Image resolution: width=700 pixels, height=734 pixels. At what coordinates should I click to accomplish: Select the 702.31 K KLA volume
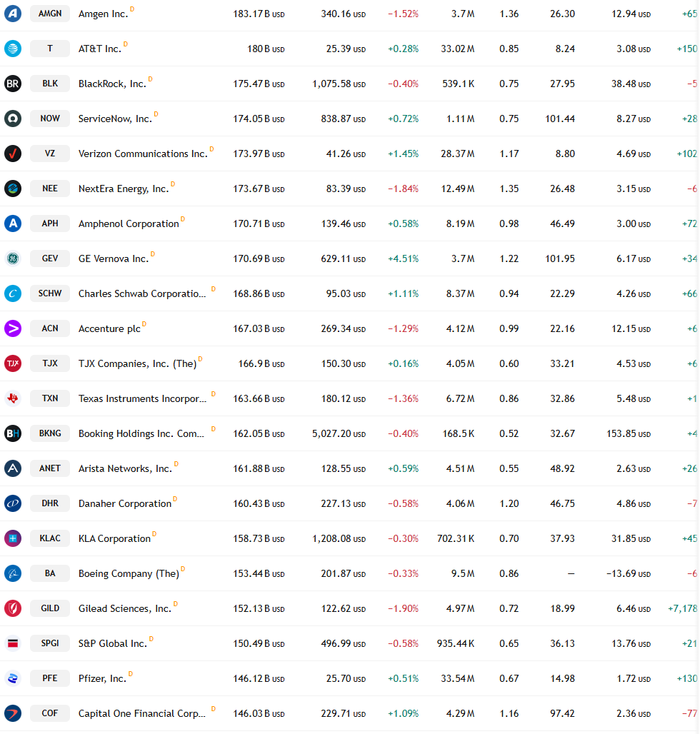456,539
